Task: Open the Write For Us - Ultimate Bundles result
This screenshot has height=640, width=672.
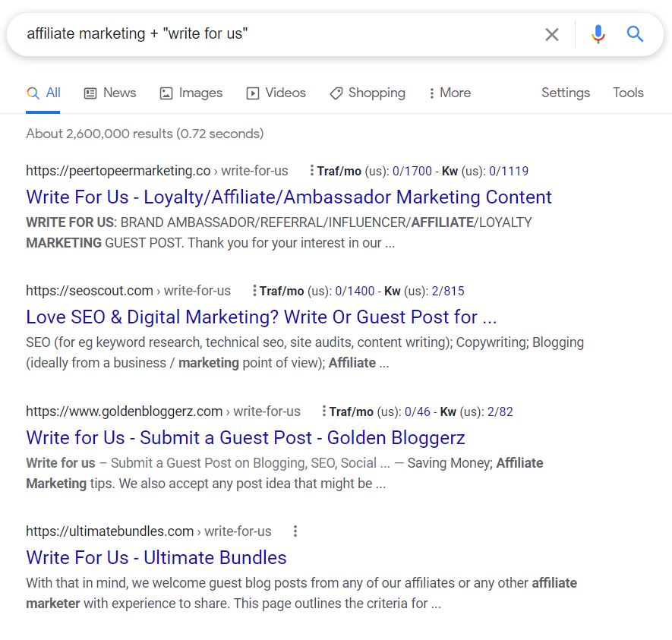Action: pos(156,557)
